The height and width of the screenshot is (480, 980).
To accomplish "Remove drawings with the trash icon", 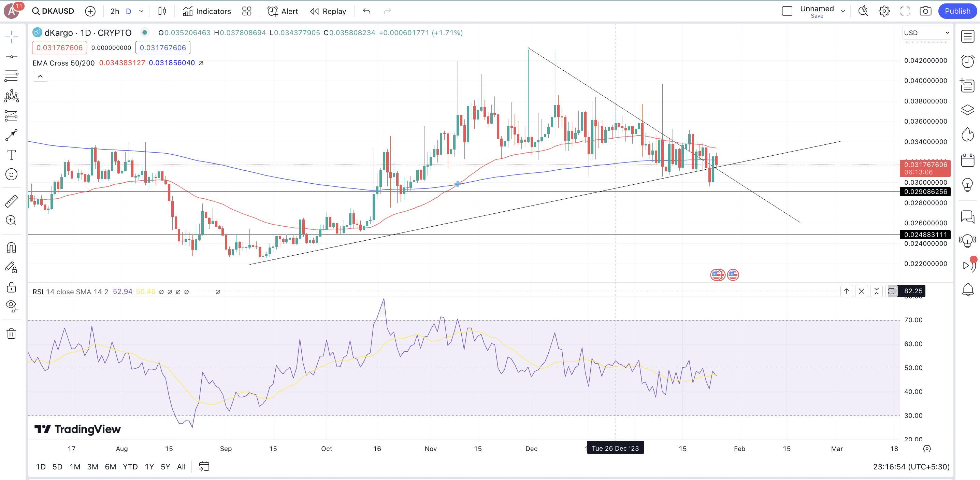I will click(11, 334).
